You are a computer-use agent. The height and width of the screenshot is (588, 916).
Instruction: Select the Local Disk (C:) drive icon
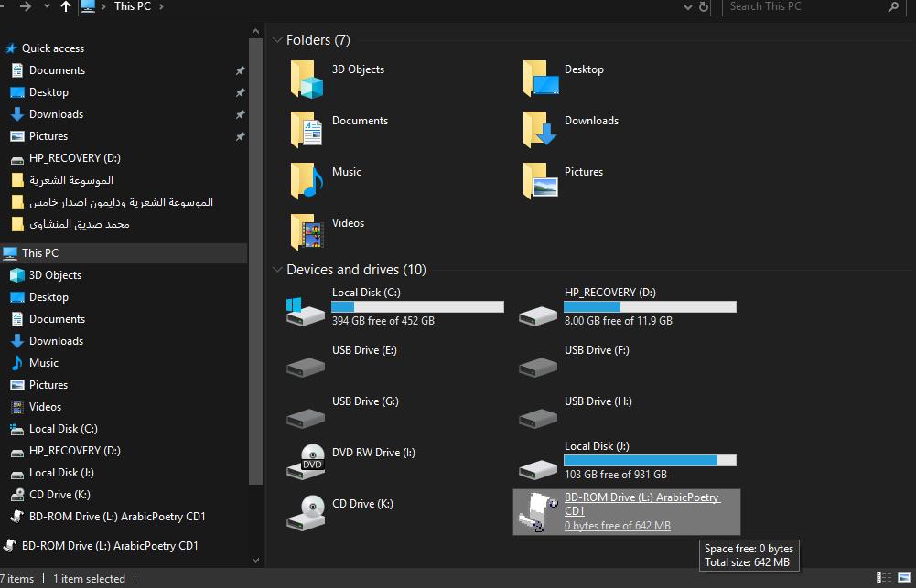[x=306, y=310]
